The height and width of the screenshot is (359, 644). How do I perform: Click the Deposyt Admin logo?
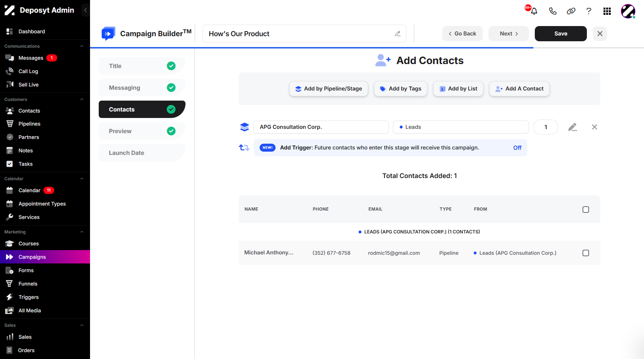pyautogui.click(x=9, y=10)
